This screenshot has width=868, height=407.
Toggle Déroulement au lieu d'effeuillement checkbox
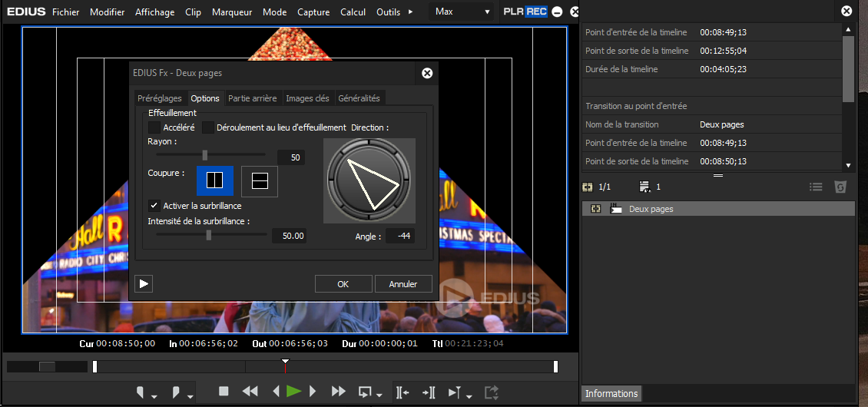[208, 127]
